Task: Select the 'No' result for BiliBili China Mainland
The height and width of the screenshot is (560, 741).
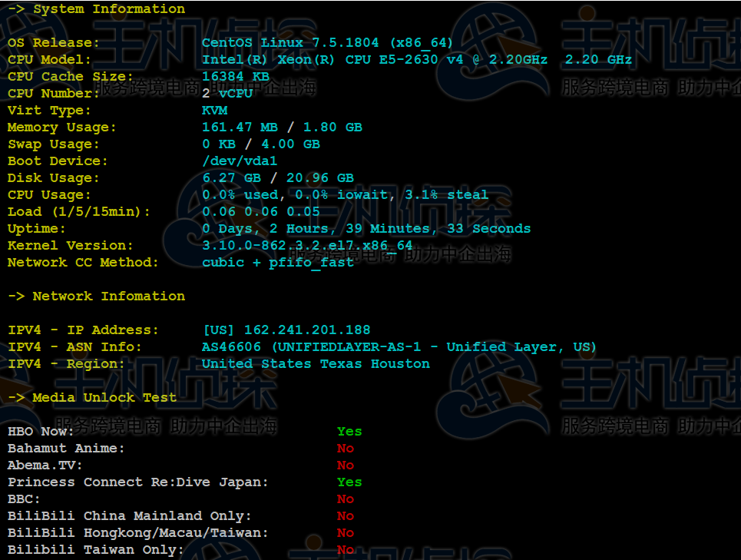Action: point(346,516)
